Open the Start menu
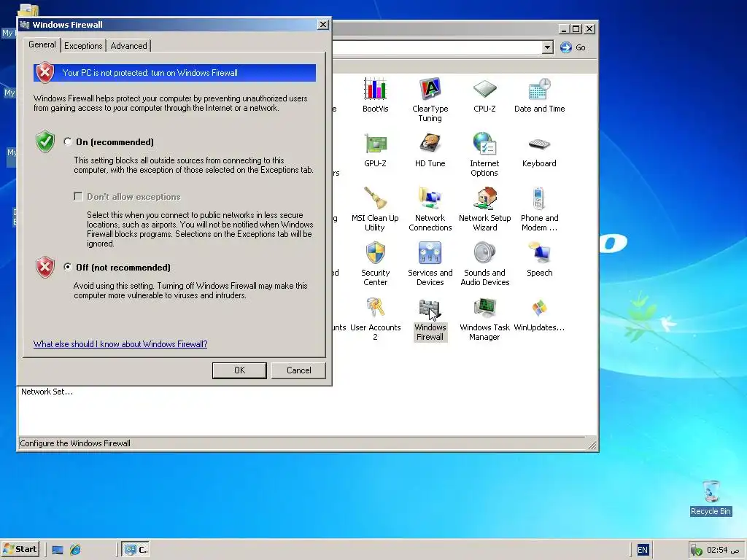Image resolution: width=747 pixels, height=560 pixels. pos(21,549)
